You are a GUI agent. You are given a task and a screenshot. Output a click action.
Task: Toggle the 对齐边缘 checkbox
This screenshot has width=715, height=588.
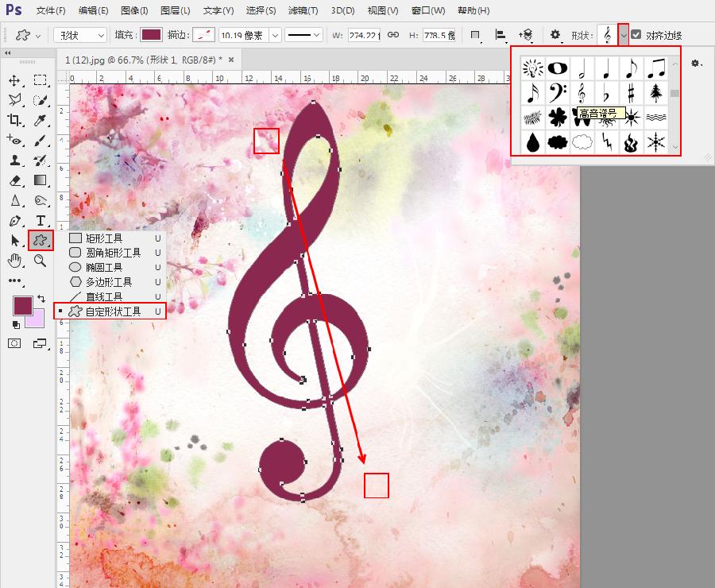pyautogui.click(x=636, y=36)
